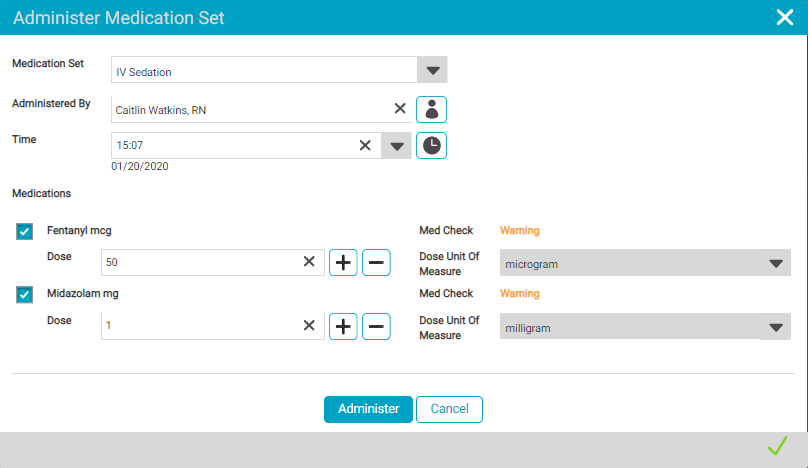
Task: Clear the Time field value
Action: (366, 145)
